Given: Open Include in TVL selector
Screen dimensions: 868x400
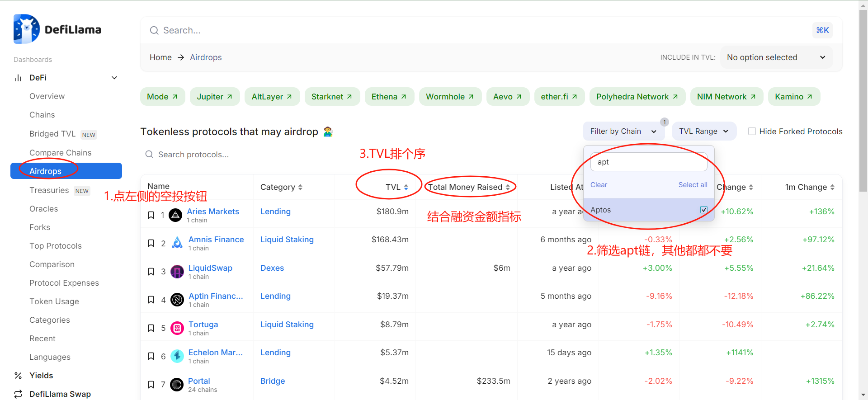Looking at the screenshot, I should 776,57.
